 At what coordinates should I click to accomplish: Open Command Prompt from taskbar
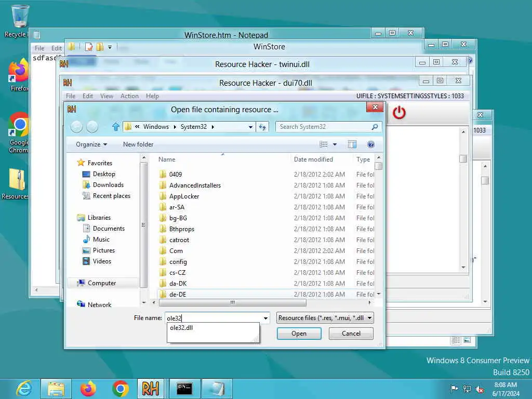(184, 389)
